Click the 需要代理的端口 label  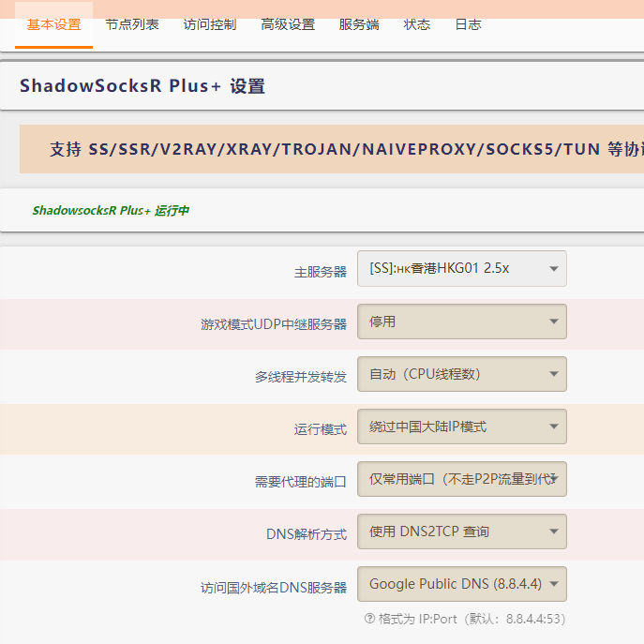pyautogui.click(x=301, y=482)
